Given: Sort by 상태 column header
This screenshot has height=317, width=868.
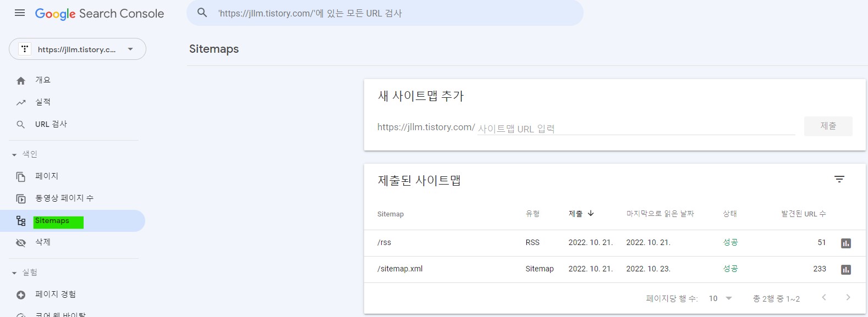Looking at the screenshot, I should pos(730,214).
